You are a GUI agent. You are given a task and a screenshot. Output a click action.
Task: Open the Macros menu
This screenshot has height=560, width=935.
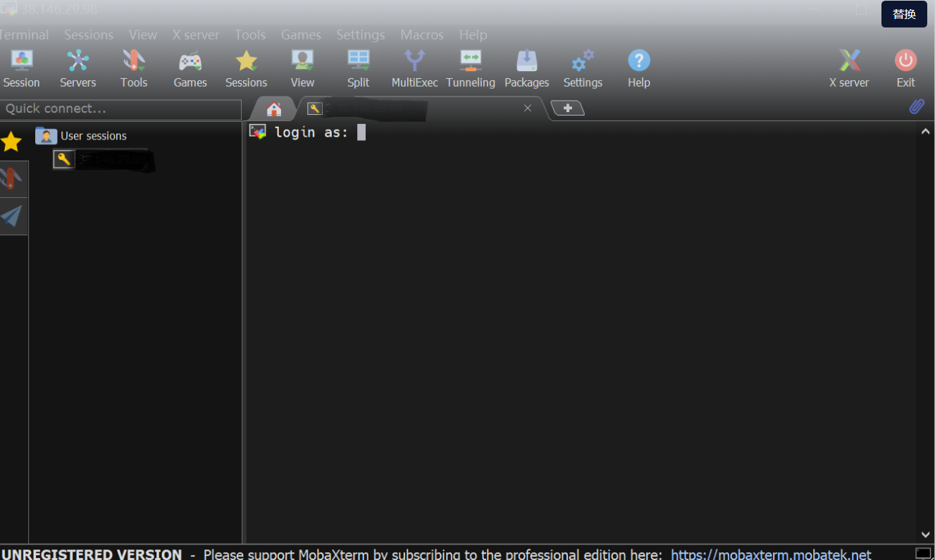point(422,35)
